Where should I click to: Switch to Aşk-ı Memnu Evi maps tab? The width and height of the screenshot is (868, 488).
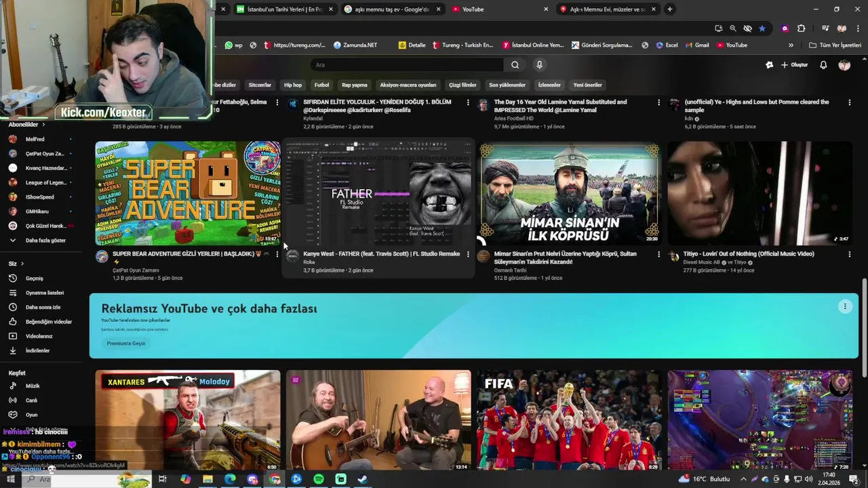point(608,9)
